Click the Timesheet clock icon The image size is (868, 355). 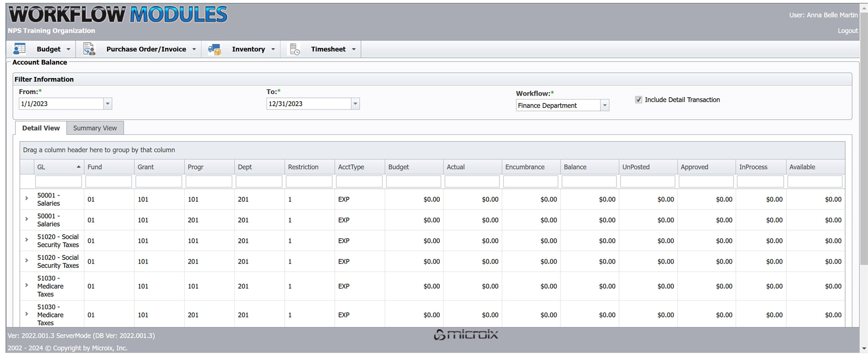click(295, 49)
